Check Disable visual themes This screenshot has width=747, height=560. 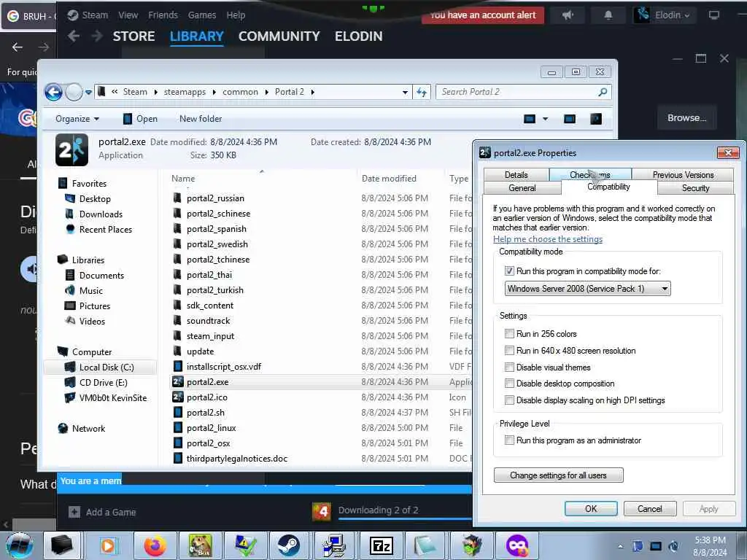click(x=509, y=367)
